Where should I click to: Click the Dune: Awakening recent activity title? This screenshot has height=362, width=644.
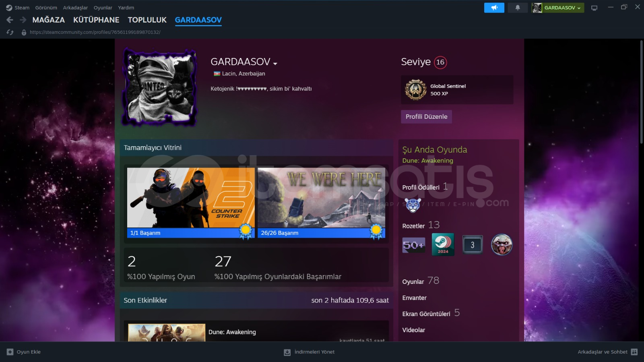point(232,332)
